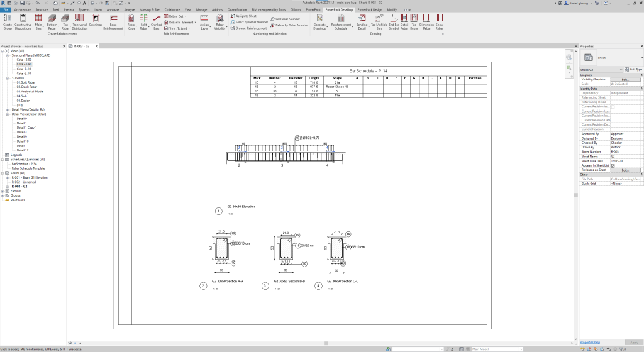The height and width of the screenshot is (352, 644).
Task: Activate the Transversal Distribution tool
Action: [x=80, y=22]
